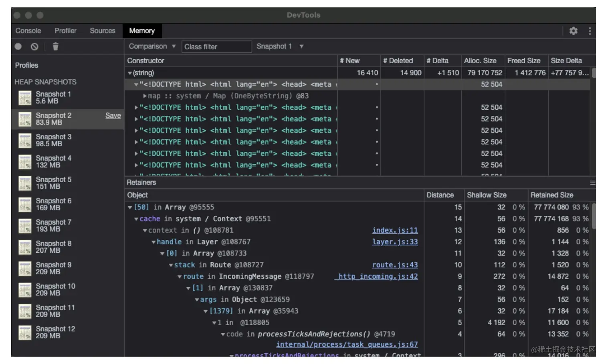Click the clear all profiles icon
Screen dimensions: 606x364
click(34, 46)
